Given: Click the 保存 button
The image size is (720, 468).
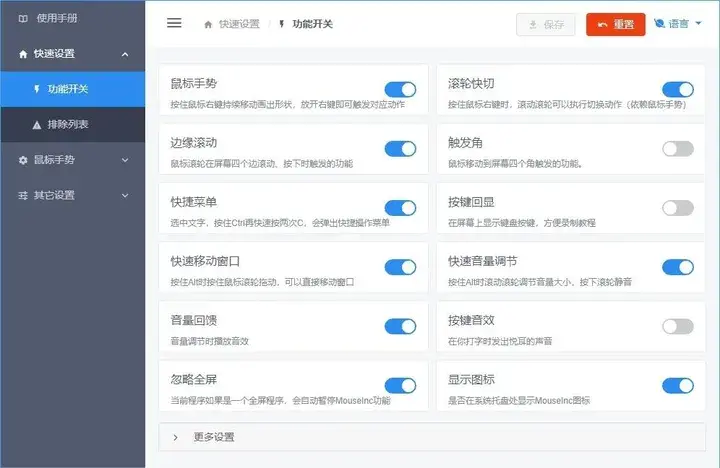Looking at the screenshot, I should click(546, 24).
